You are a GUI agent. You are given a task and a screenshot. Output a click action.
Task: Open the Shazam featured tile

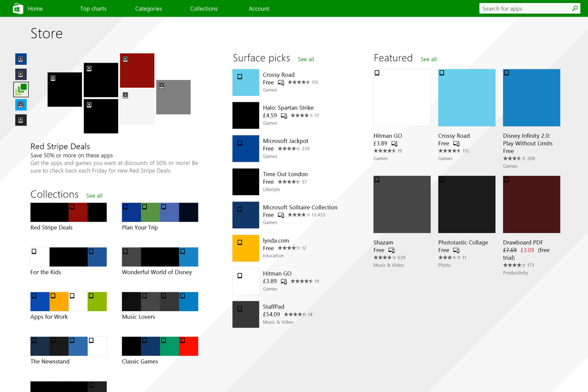tap(402, 204)
